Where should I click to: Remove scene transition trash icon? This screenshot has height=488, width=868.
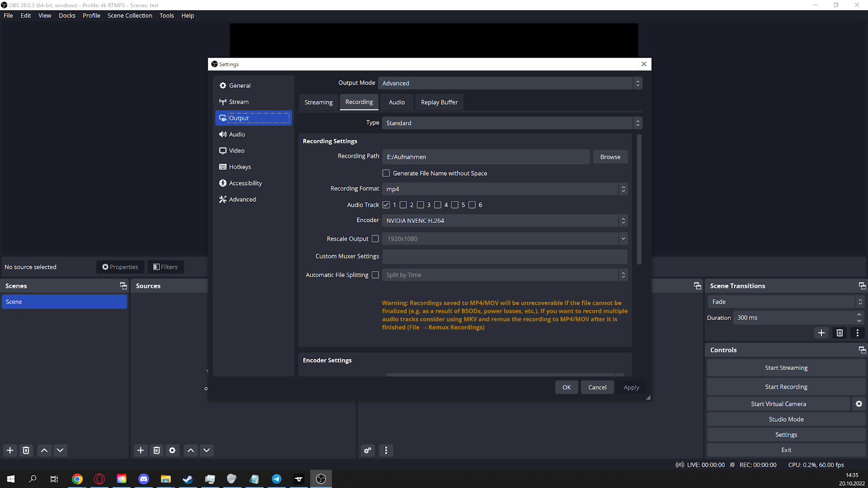tap(840, 333)
